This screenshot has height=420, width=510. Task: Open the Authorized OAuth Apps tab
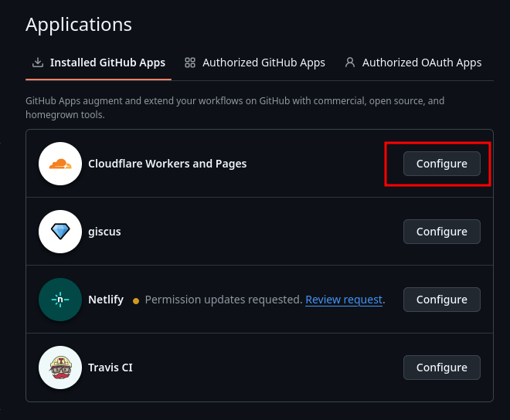coord(413,63)
